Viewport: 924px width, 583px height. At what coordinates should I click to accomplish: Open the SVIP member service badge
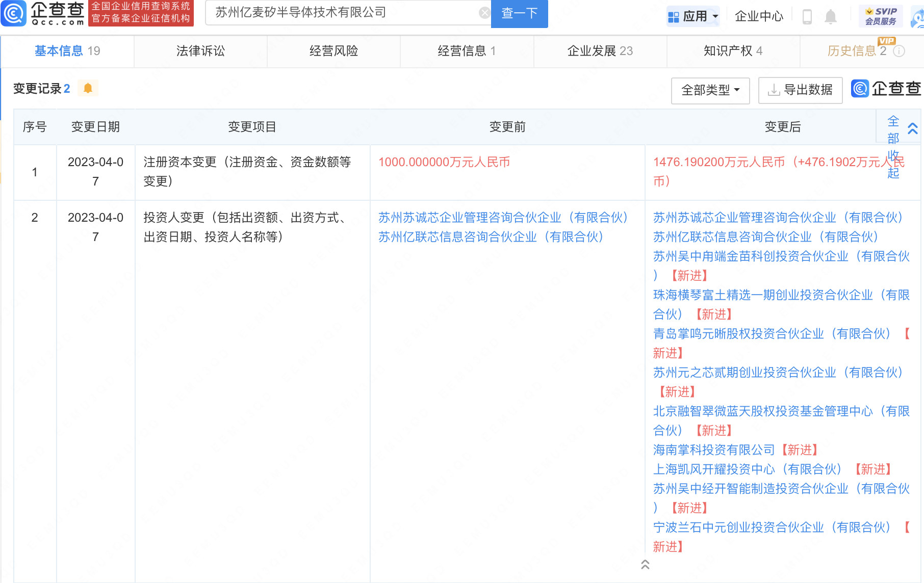tap(881, 16)
